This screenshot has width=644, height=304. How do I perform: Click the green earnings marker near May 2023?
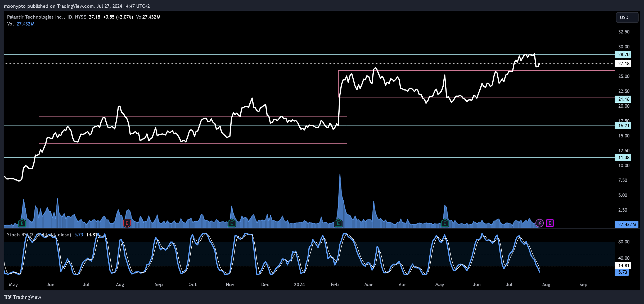tap(22, 223)
